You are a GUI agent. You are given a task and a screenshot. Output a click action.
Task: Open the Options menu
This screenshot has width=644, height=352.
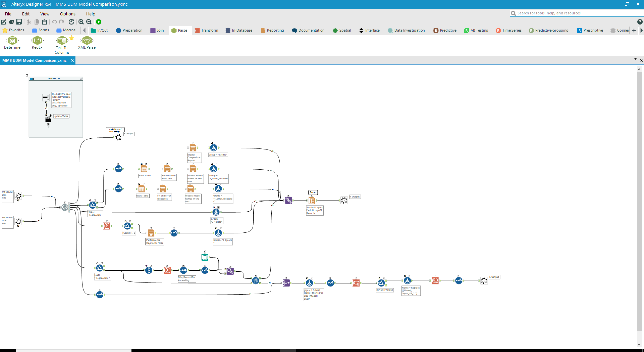pyautogui.click(x=67, y=14)
